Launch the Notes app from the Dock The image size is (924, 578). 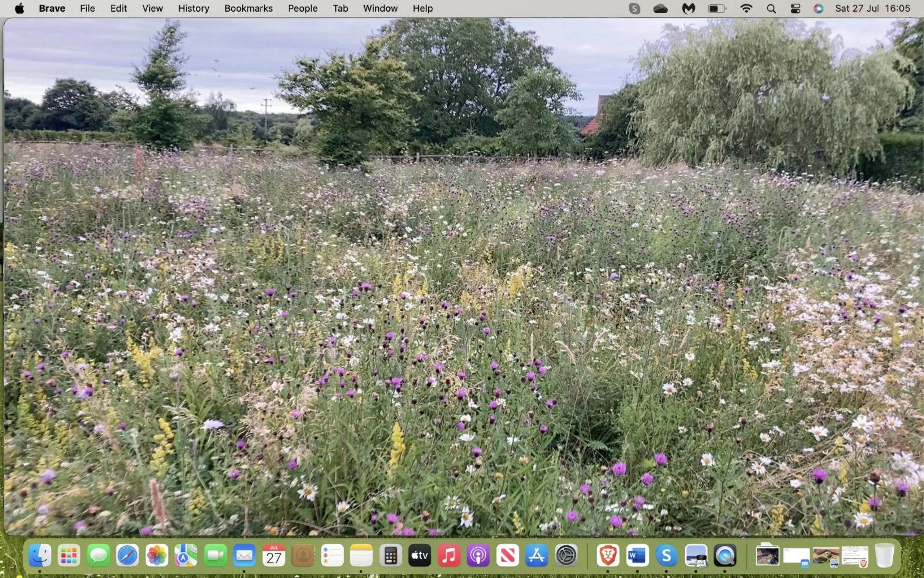[x=362, y=556]
